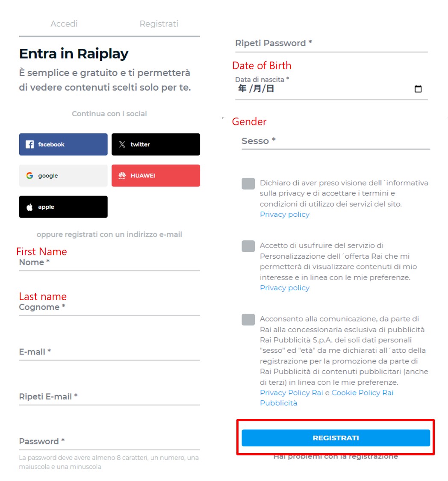The height and width of the screenshot is (481, 448).
Task: Click the REGISTRATI button
Action: point(336,437)
